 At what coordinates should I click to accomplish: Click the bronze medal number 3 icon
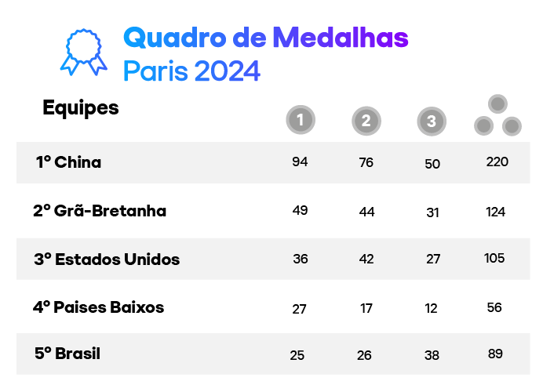(432, 120)
